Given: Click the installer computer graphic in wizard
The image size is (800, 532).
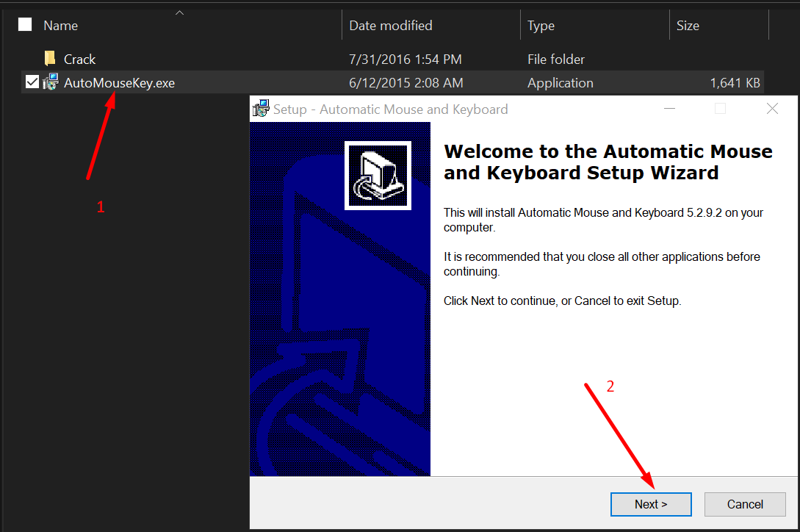Looking at the screenshot, I should (x=378, y=175).
